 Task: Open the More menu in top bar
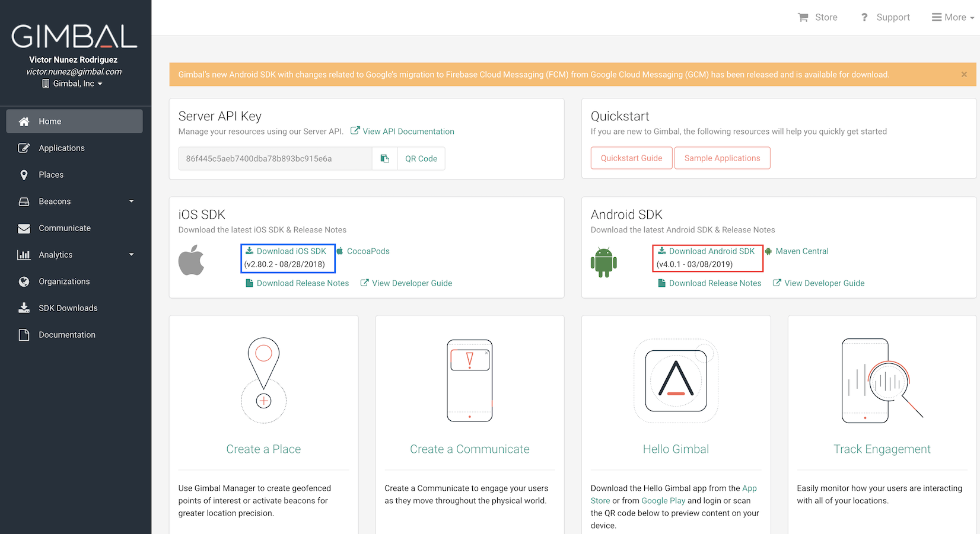point(953,17)
